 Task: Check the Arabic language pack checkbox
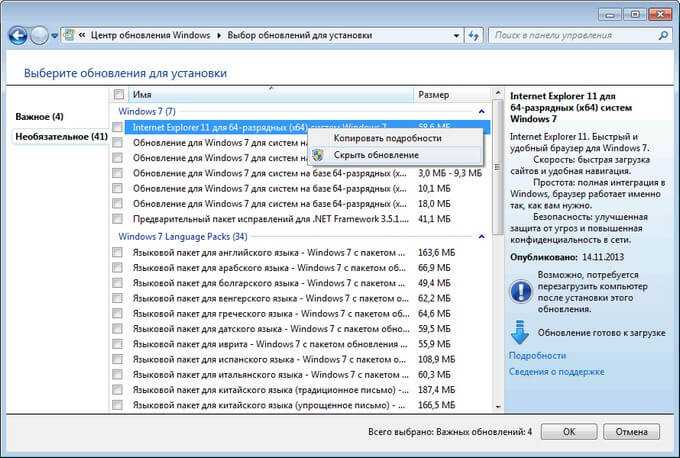pyautogui.click(x=117, y=268)
